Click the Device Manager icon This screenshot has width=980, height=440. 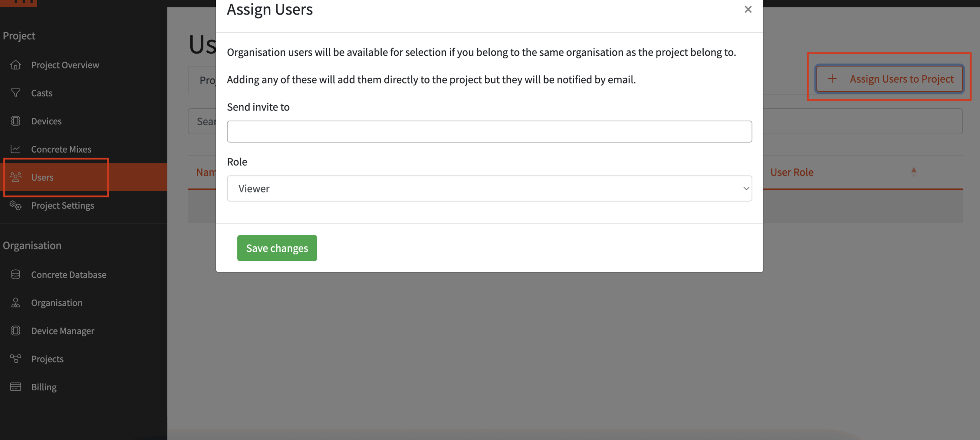[x=15, y=331]
